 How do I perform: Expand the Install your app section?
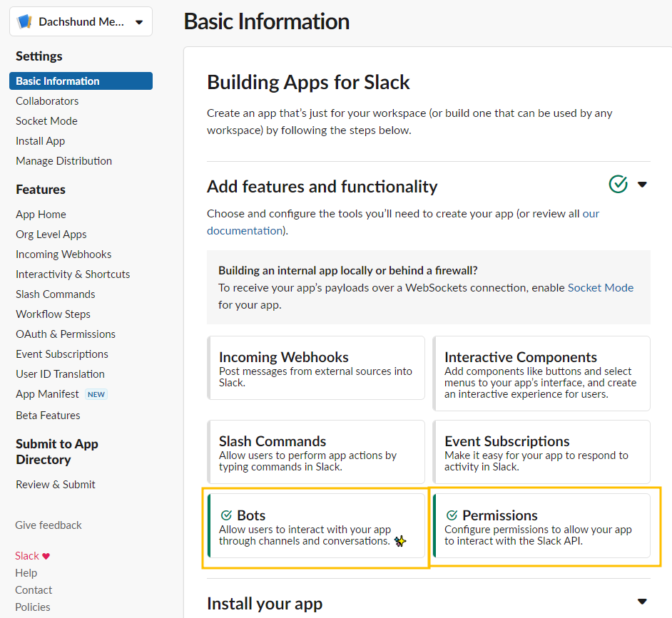click(642, 602)
